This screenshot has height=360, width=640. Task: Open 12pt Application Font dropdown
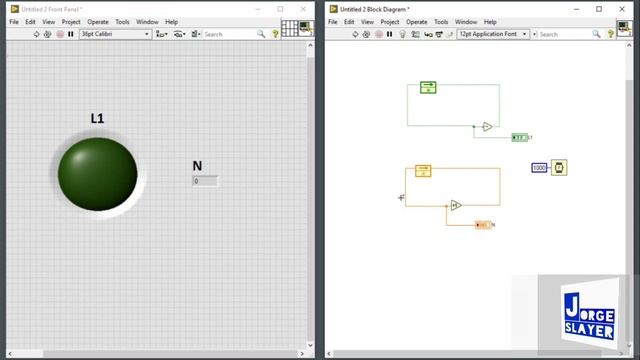[x=493, y=34]
